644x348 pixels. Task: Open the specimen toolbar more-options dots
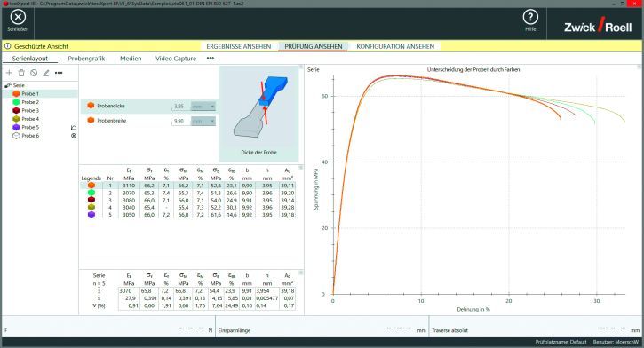pyautogui.click(x=59, y=73)
